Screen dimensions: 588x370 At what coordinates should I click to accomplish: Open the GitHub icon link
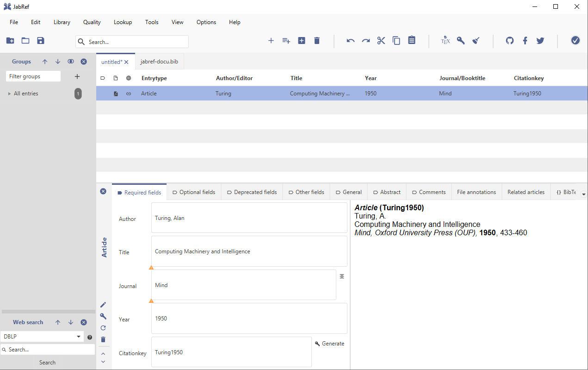[x=510, y=41]
